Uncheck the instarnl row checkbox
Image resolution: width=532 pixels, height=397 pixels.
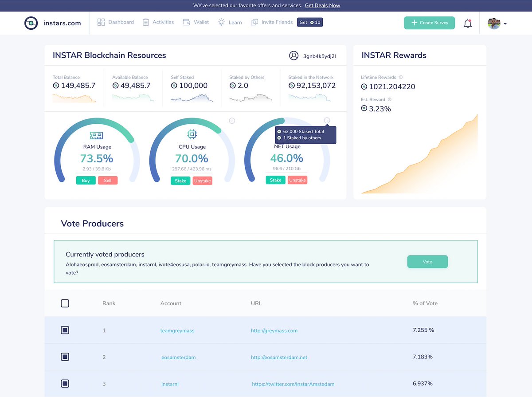tap(65, 383)
